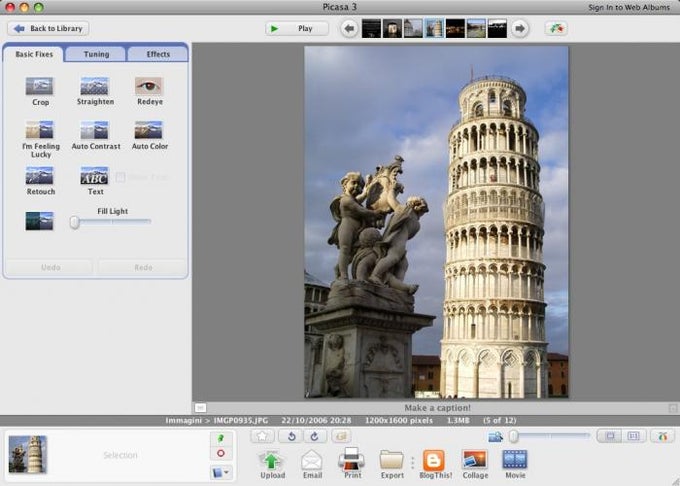Go to the next photo arrow
Viewport: 680px width, 486px height.
(519, 29)
